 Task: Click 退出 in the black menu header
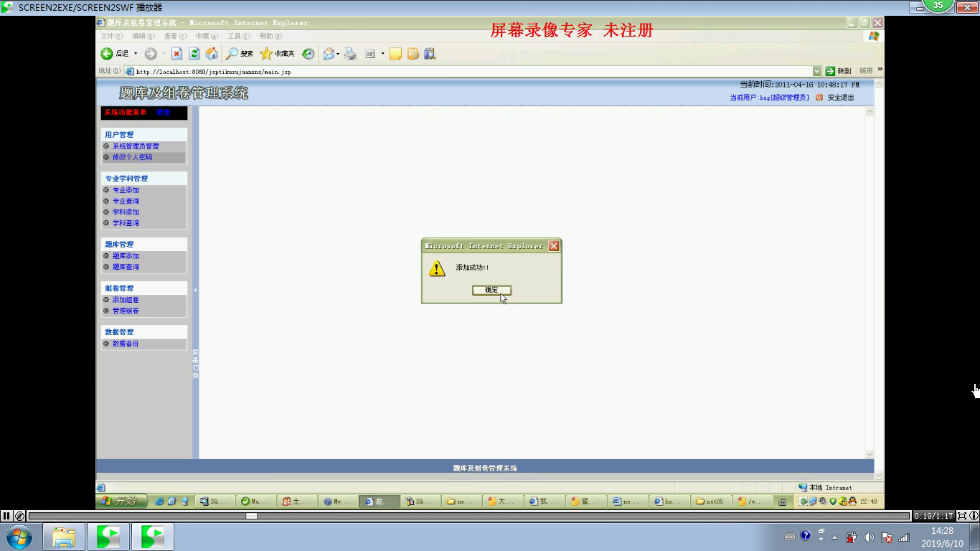tap(164, 113)
